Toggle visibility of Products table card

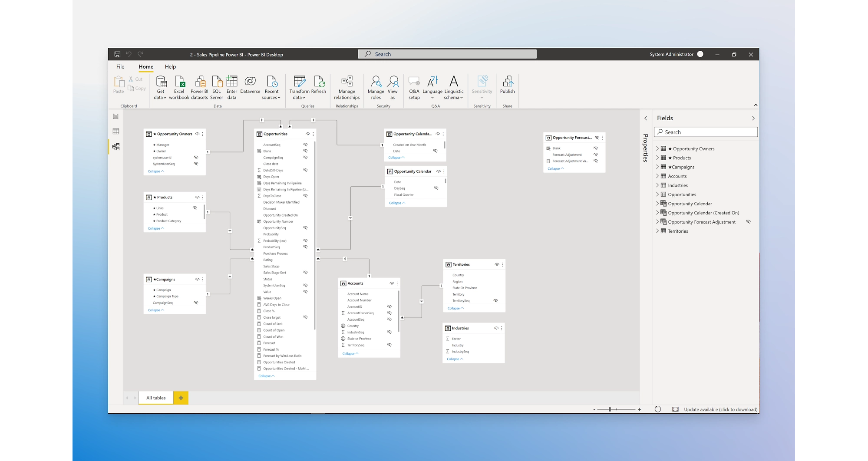pos(197,198)
